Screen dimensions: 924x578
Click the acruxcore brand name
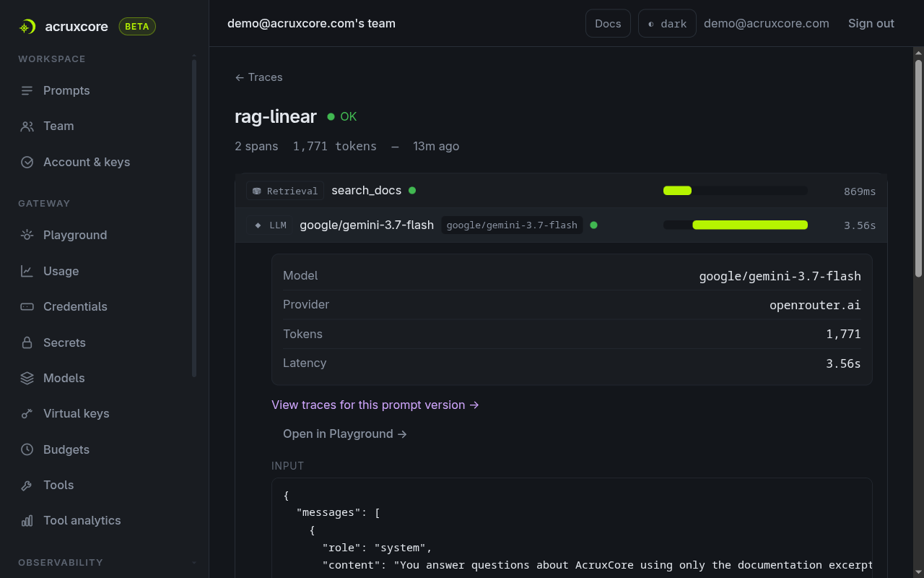point(77,27)
